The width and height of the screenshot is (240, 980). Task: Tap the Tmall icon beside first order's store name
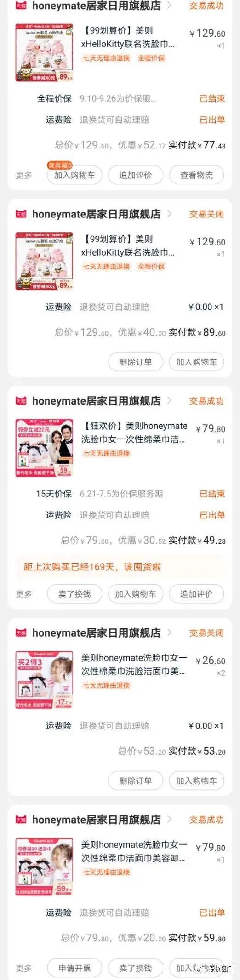[21, 6]
